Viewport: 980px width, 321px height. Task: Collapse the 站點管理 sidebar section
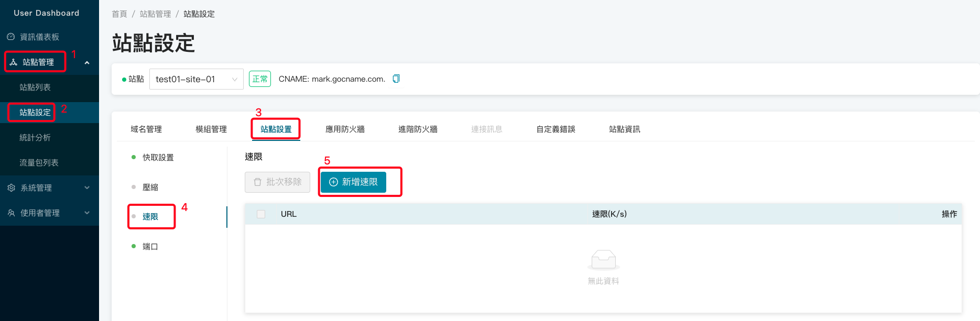tap(87, 63)
